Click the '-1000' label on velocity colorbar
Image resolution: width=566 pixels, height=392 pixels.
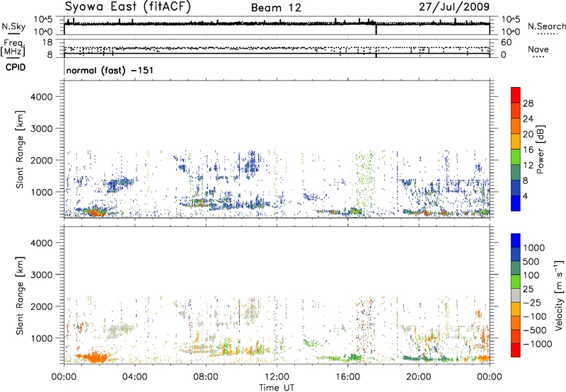537,344
